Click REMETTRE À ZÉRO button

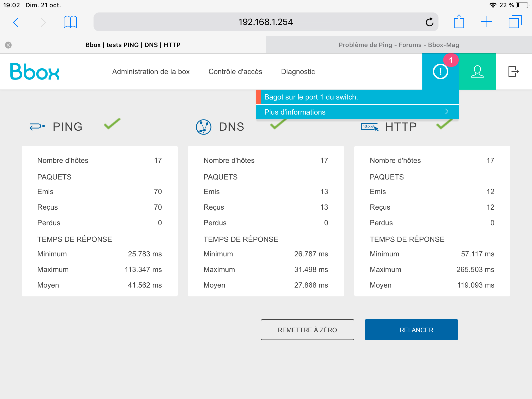(x=308, y=330)
